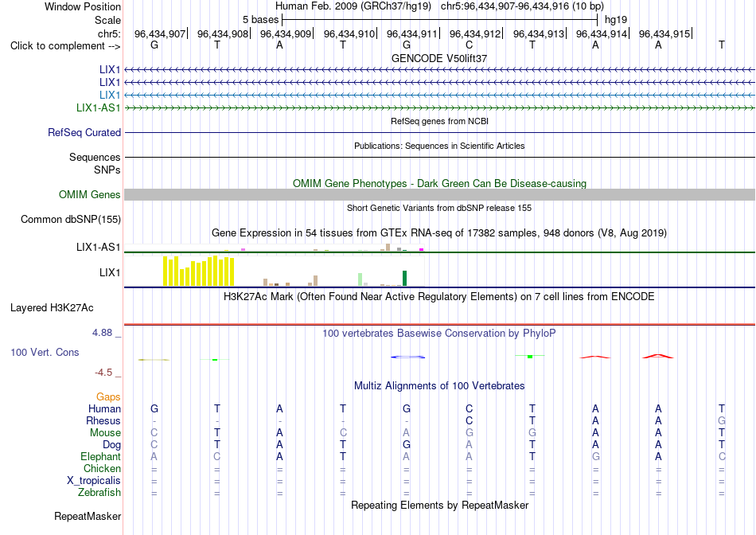Screen dimensions: 756x535
Task: Click 'Short Genetic Variants from dbSNP release 155'
Action: point(439,208)
